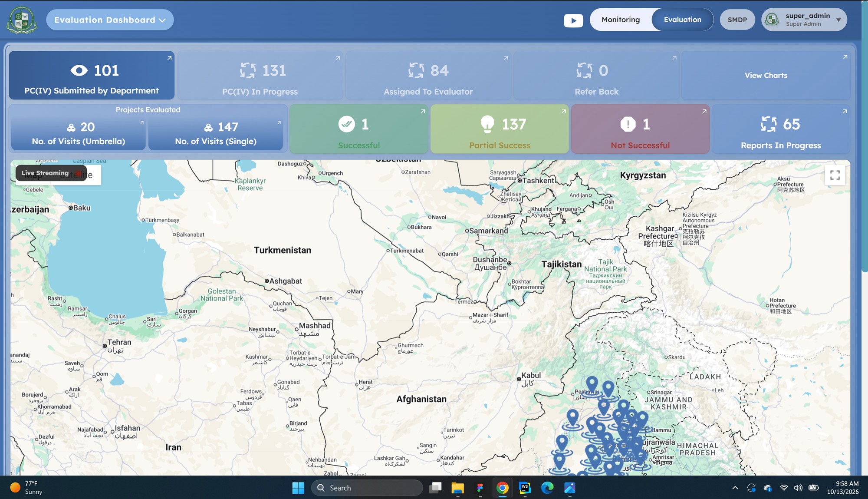Screen dimensions: 868x499
Task: Click the super_admin avatar icon
Action: click(x=772, y=20)
